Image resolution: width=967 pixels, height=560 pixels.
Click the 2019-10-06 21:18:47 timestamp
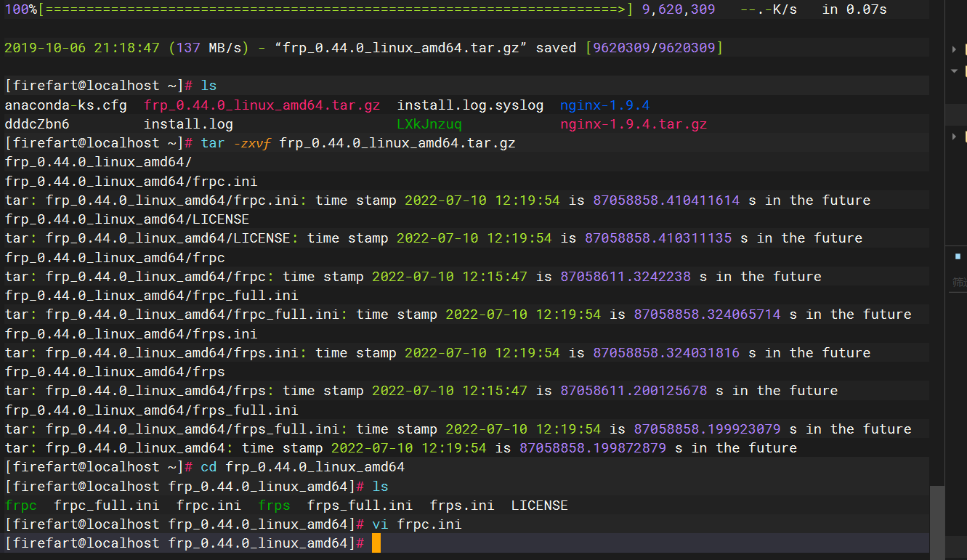(82, 48)
